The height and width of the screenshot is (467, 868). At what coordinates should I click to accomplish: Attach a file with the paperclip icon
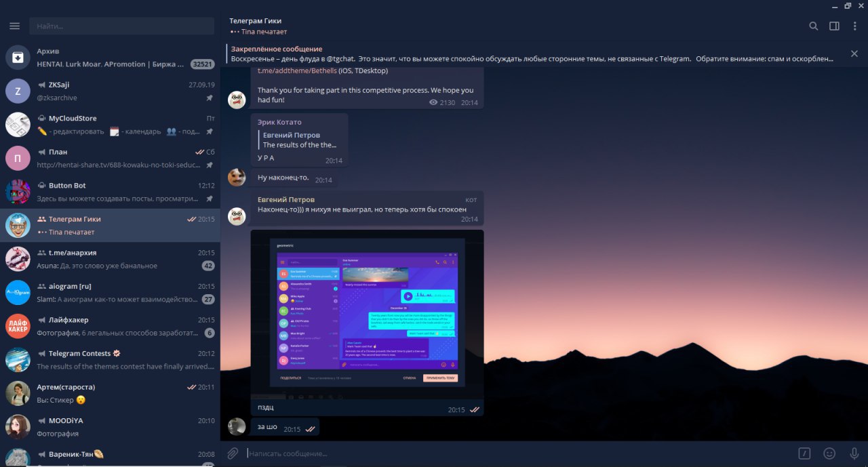pyautogui.click(x=233, y=453)
